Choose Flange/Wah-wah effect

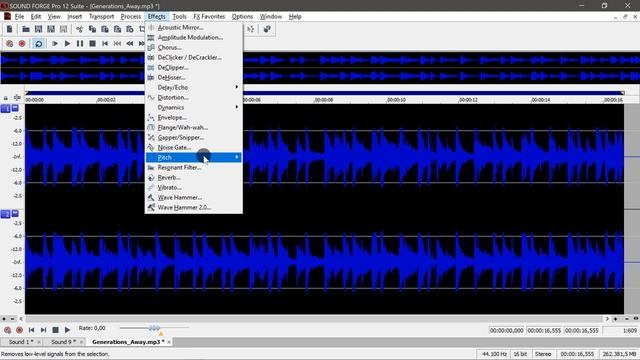[x=194, y=127]
